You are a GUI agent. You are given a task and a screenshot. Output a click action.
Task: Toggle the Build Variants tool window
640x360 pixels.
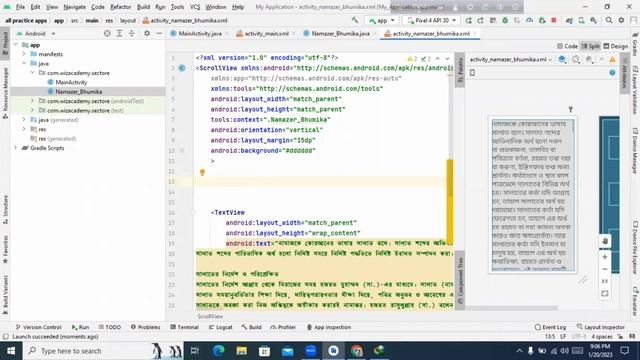(5, 295)
